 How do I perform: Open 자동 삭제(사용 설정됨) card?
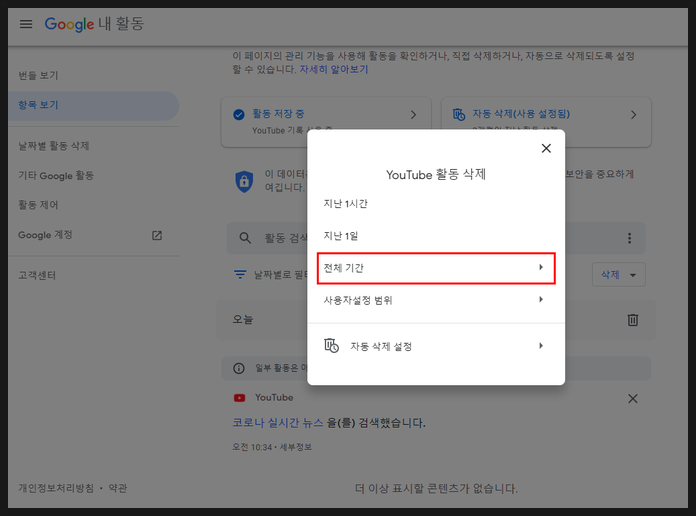546,122
